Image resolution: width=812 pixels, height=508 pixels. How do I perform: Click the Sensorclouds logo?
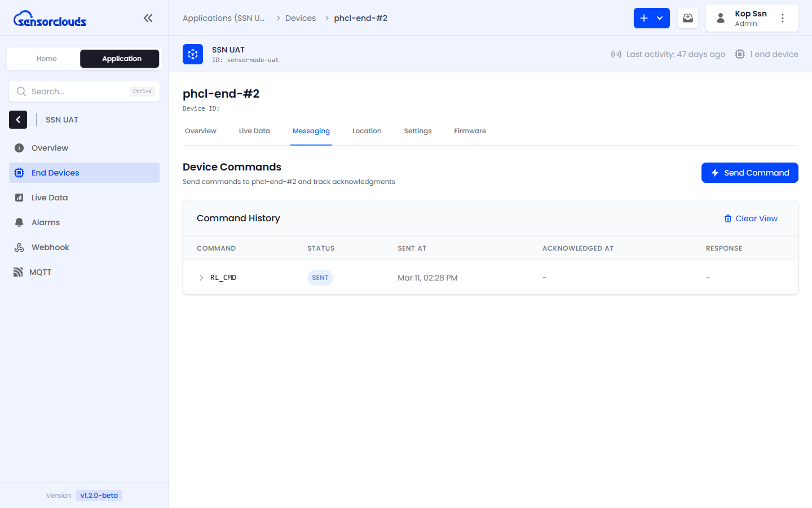[50, 18]
